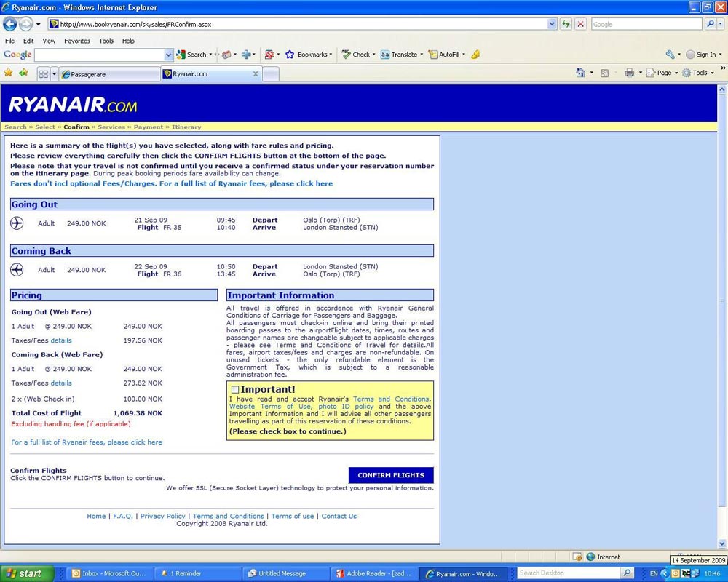
Task: Click the CONFIRM FLIGHTS button
Action: click(391, 475)
